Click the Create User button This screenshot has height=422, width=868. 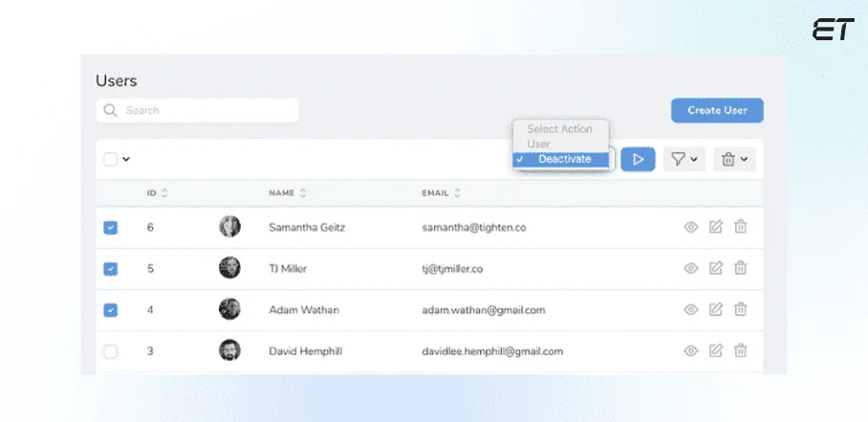coord(717,110)
